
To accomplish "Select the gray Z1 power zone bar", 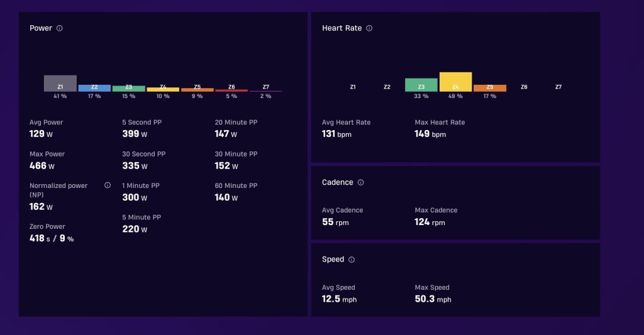I will click(x=60, y=84).
